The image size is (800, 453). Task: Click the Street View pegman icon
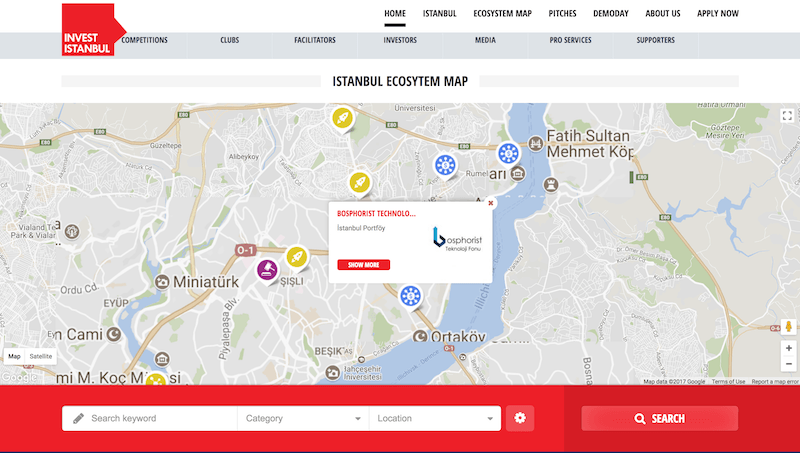pyautogui.click(x=788, y=326)
